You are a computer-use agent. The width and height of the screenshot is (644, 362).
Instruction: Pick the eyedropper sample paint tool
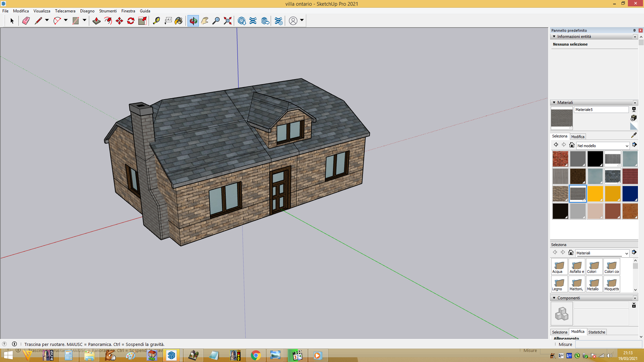pyautogui.click(x=634, y=135)
